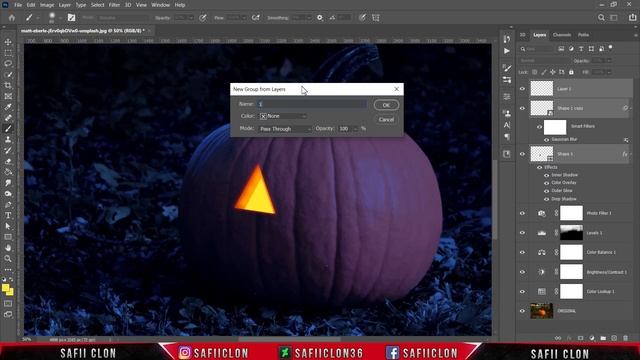
Task: Open the Filter menu
Action: [x=114, y=5]
